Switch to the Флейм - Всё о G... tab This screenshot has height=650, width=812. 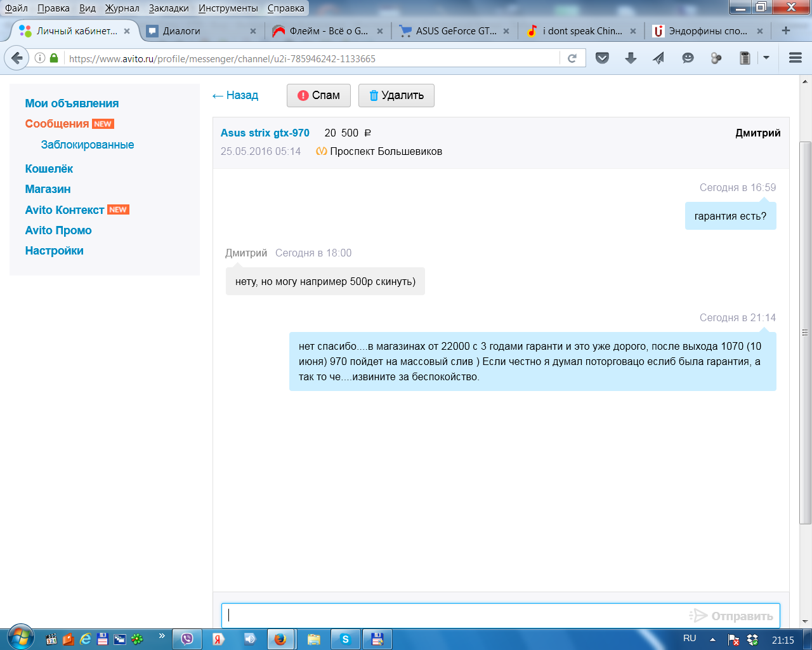(x=328, y=31)
